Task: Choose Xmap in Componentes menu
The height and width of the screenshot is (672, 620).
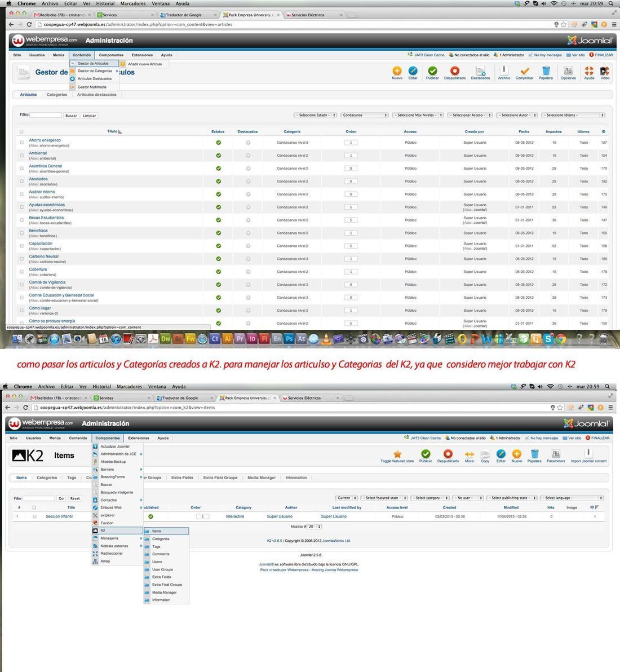Action: 105,561
